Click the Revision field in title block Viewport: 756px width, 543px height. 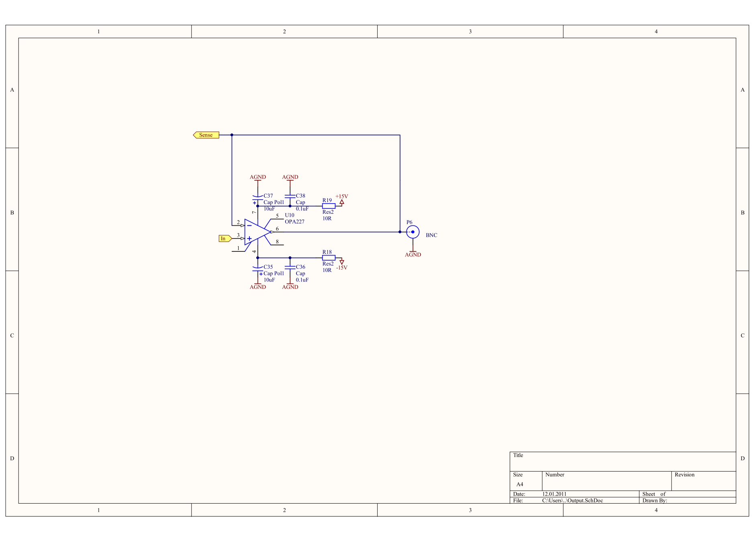point(703,481)
